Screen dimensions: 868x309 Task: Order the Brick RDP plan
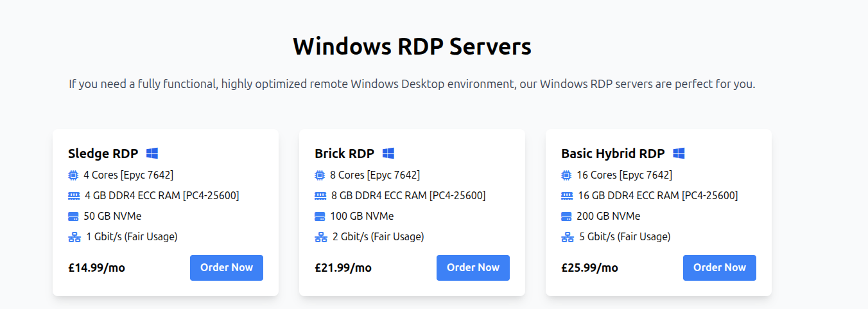pyautogui.click(x=473, y=268)
